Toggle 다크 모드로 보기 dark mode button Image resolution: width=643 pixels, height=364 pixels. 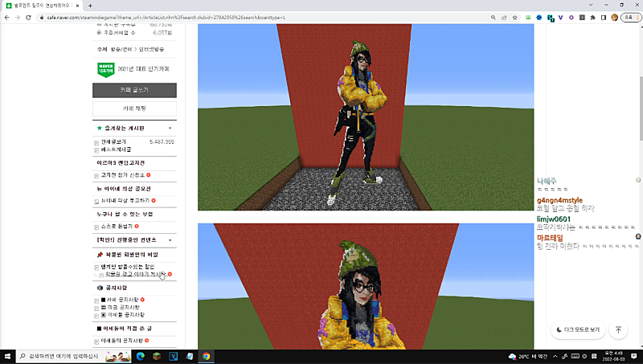(578, 329)
